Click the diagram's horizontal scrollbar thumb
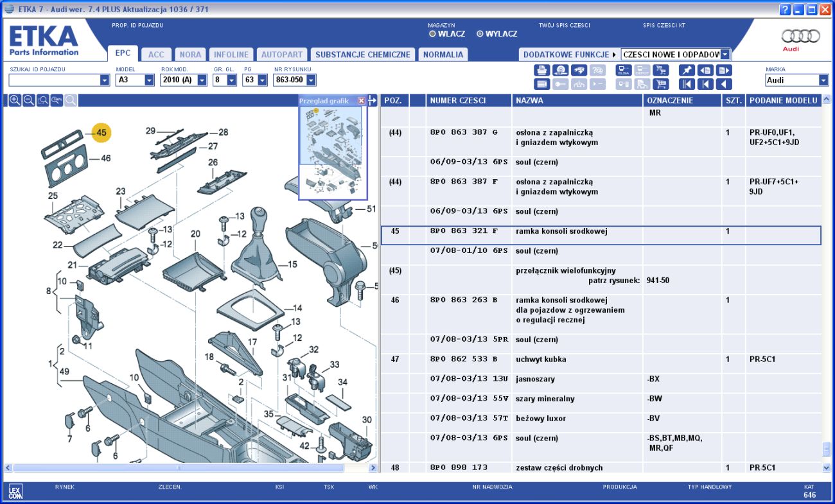This screenshot has width=835, height=504. pyautogui.click(x=179, y=468)
